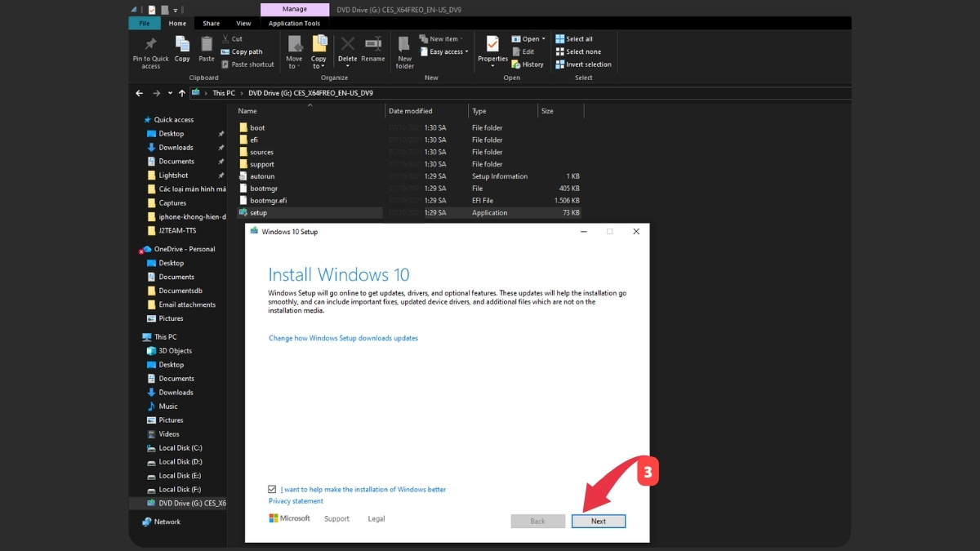Switch to the View ribbon tab
980x551 pixels.
tap(244, 23)
